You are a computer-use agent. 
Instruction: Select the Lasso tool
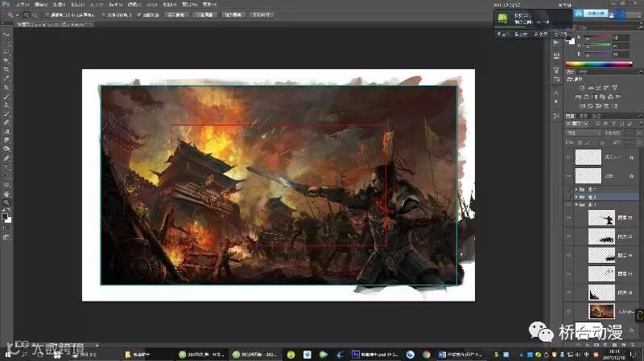point(6,52)
